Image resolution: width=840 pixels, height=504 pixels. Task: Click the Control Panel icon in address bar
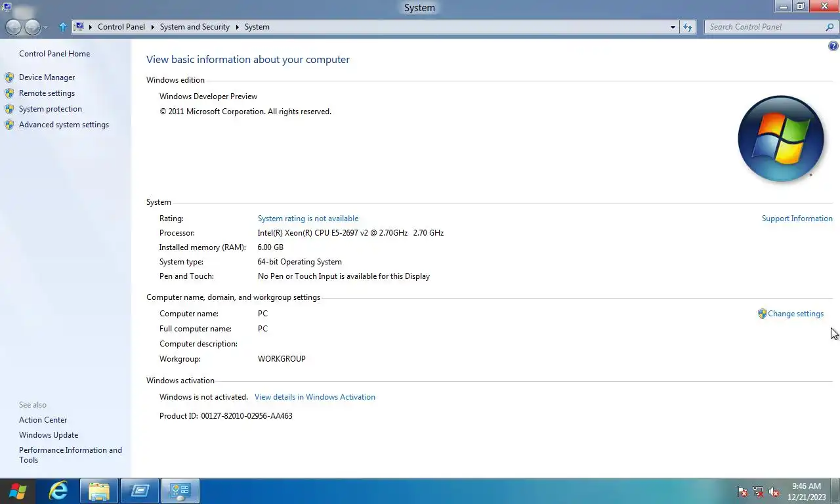pos(79,27)
